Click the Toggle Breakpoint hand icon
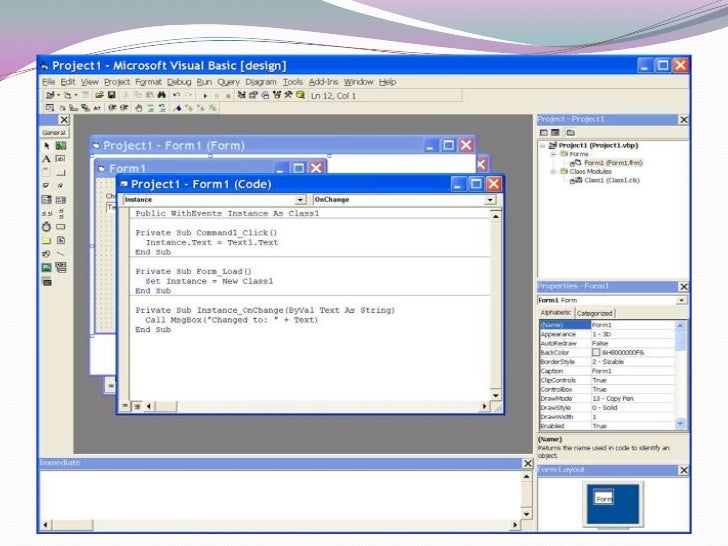This screenshot has width=728, height=546. (138, 108)
